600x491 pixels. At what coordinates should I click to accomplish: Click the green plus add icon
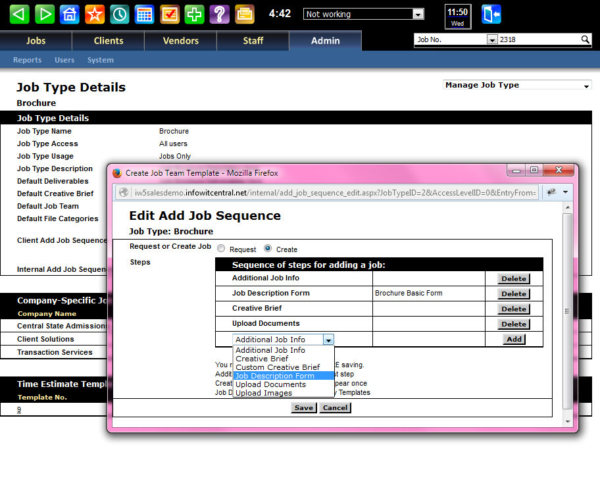[x=194, y=15]
